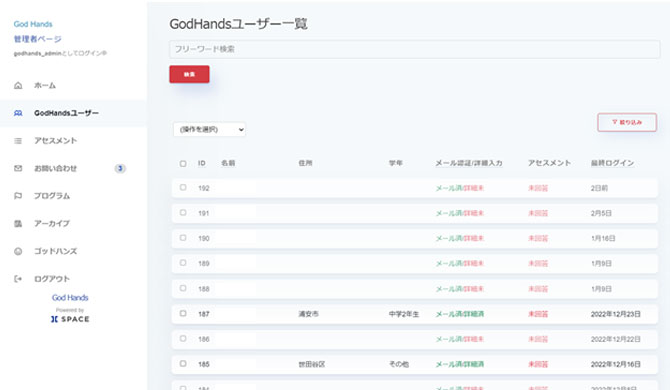Click the home icon in sidebar
670x390 pixels.
pos(18,85)
